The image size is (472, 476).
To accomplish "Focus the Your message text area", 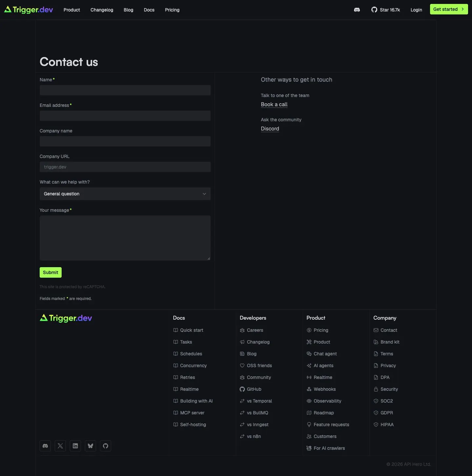I will [125, 238].
